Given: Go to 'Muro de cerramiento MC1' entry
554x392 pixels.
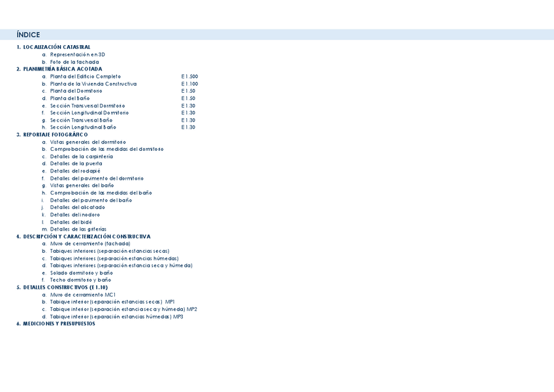Looking at the screenshot, I should [x=83, y=295].
